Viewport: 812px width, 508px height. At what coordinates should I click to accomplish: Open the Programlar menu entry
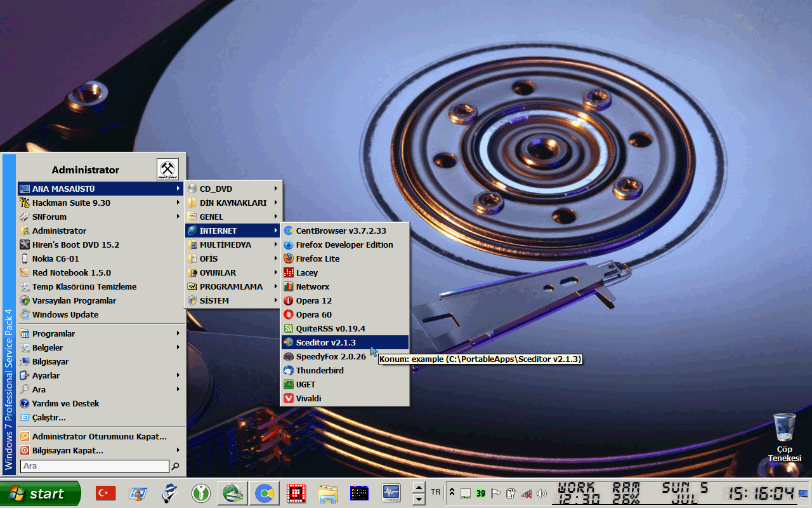coord(101,333)
